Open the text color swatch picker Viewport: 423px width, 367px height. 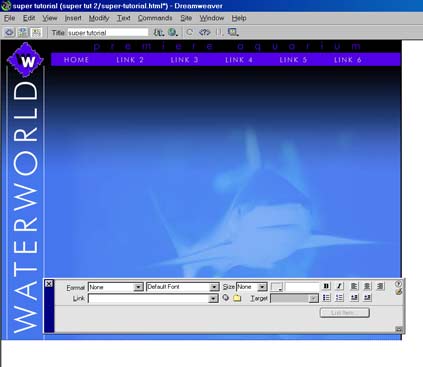click(x=276, y=287)
